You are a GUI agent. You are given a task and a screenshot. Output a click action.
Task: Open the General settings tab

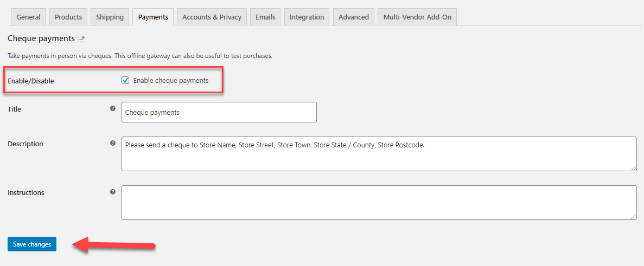tap(28, 17)
